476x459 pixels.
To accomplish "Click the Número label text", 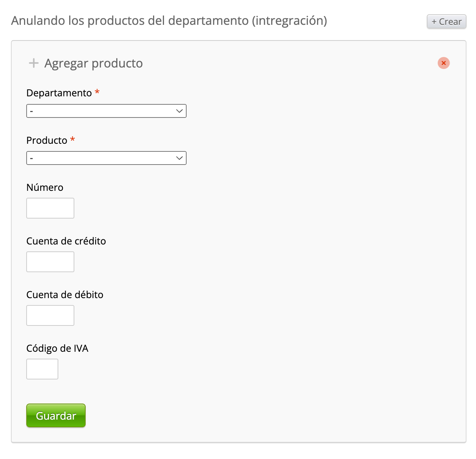I will click(x=45, y=188).
